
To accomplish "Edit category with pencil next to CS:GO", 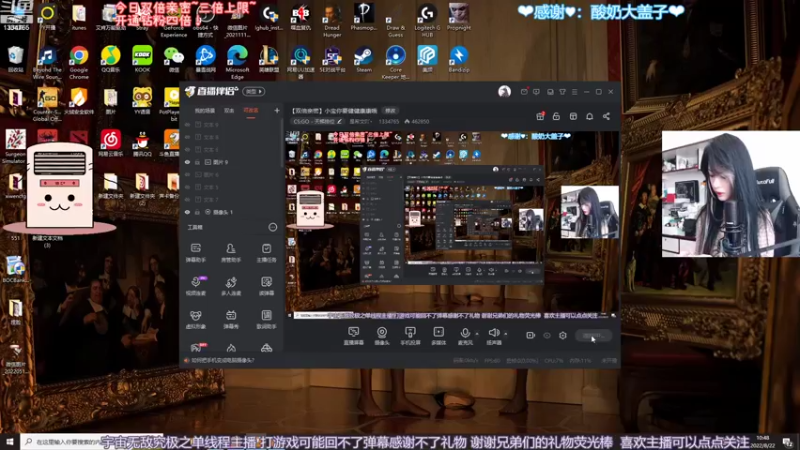I will coord(340,121).
